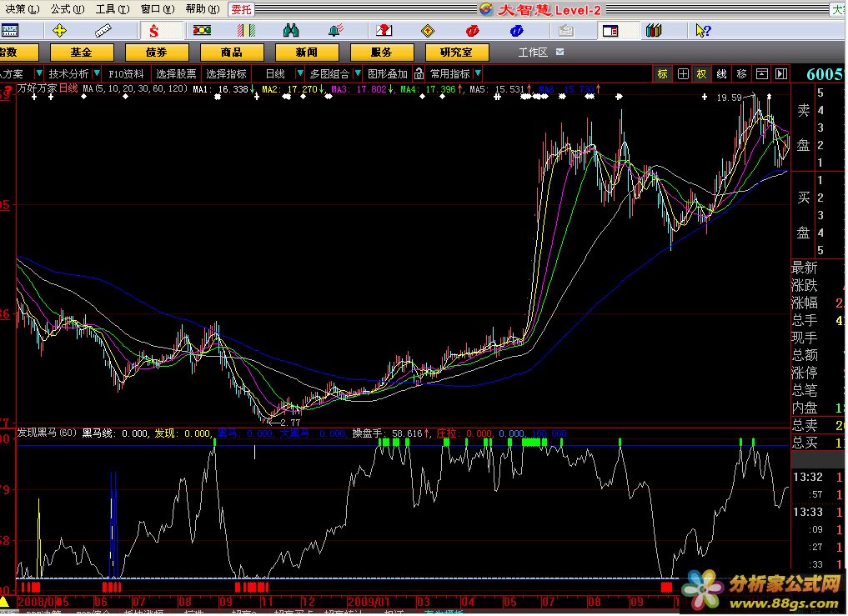Toggle the 线 line drawing button
Image resolution: width=848 pixels, height=616 pixels.
click(x=721, y=74)
